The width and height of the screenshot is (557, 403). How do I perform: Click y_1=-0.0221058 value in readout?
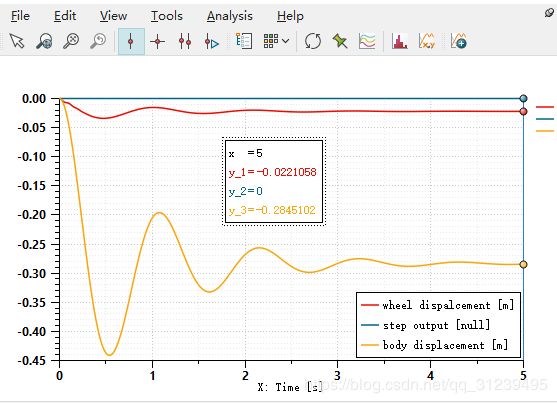(272, 172)
